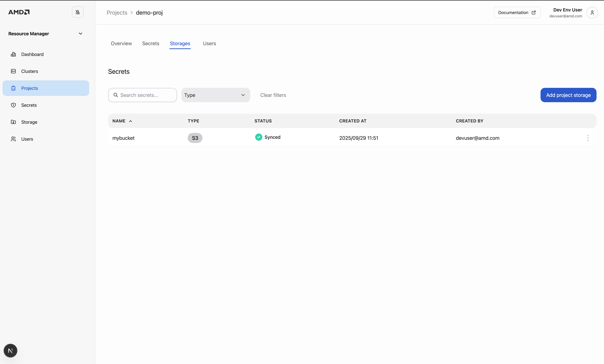Collapse the Resource Manager selector
Screen dimensions: 604x364
coord(80,34)
